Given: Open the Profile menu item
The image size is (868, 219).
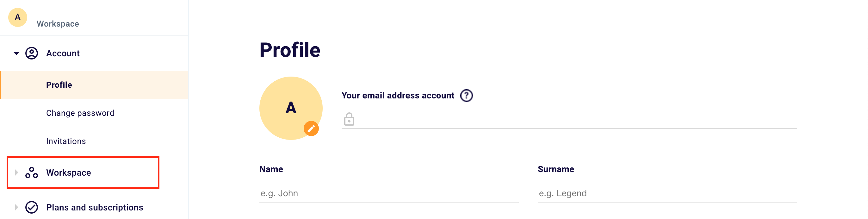Looking at the screenshot, I should tap(59, 85).
